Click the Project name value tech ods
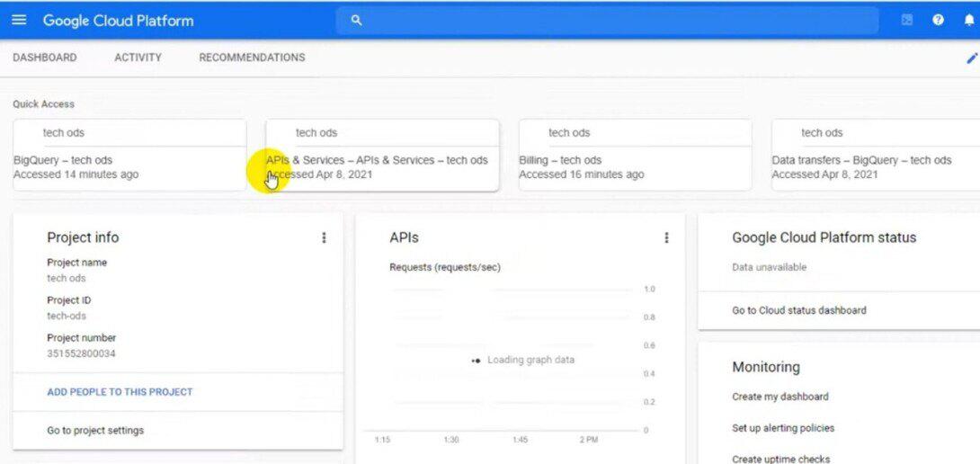 tap(67, 278)
